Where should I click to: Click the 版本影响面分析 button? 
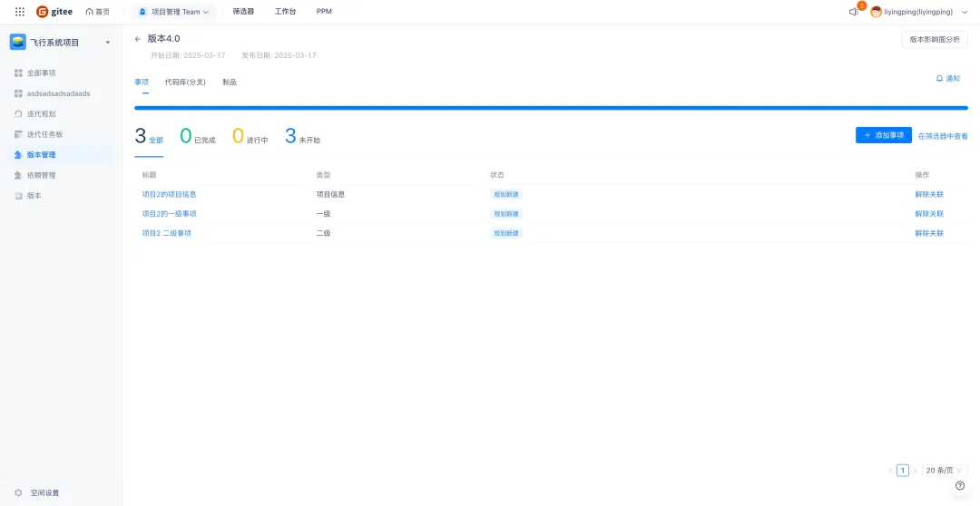pos(935,39)
